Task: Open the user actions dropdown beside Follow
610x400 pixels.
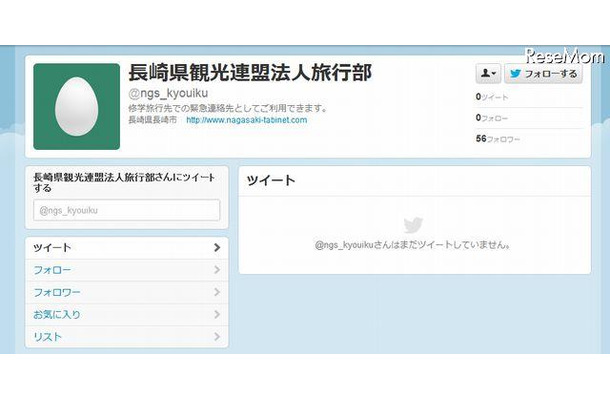Action: click(488, 73)
